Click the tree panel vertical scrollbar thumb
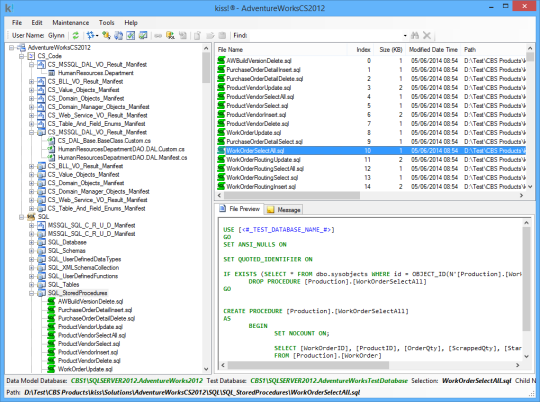Viewport: 540px width, 402px height. [x=206, y=68]
